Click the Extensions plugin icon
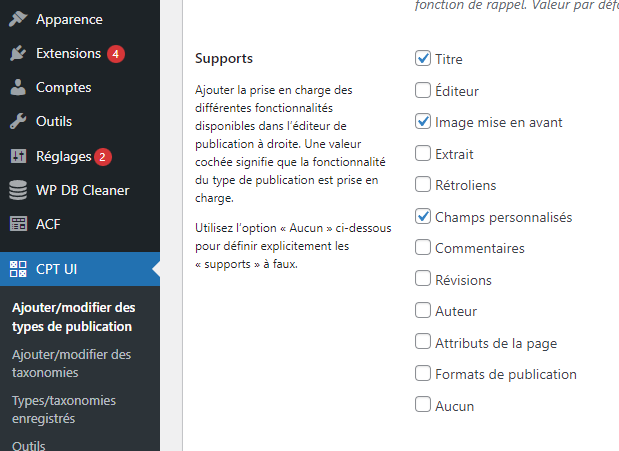This screenshot has width=619, height=451. (18, 53)
